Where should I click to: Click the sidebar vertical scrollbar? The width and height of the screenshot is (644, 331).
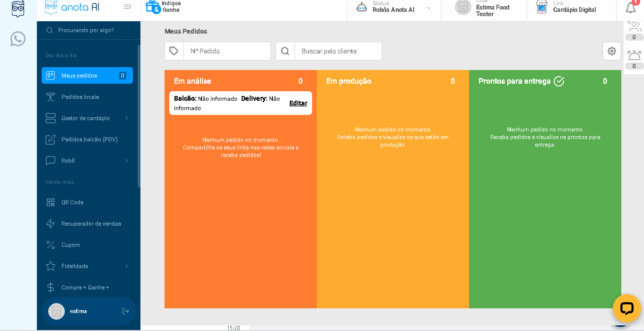pos(139,116)
